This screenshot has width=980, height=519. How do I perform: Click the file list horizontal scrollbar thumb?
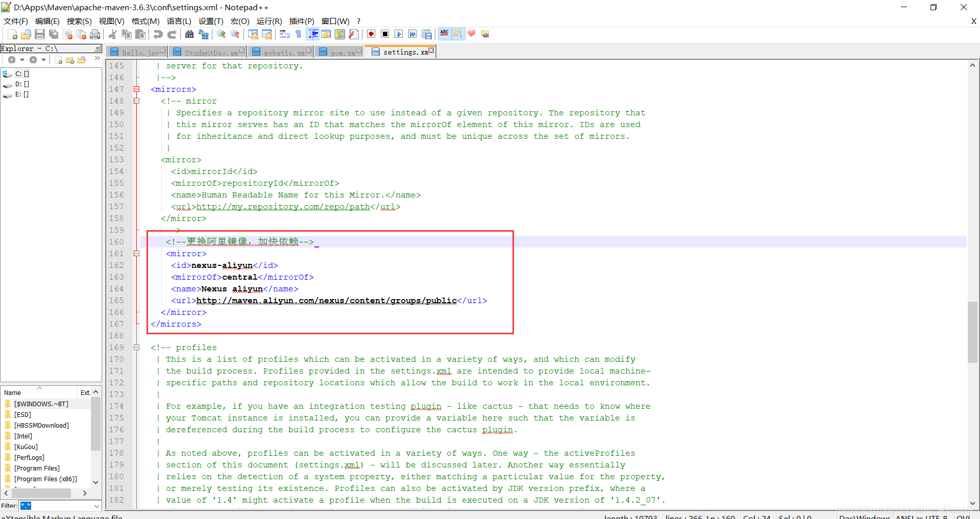[41, 493]
